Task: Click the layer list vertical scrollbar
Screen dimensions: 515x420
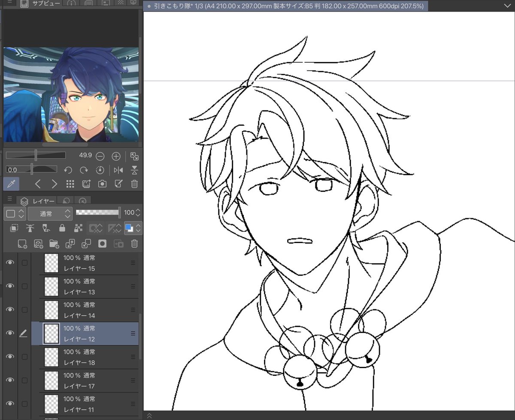Action: [140, 337]
